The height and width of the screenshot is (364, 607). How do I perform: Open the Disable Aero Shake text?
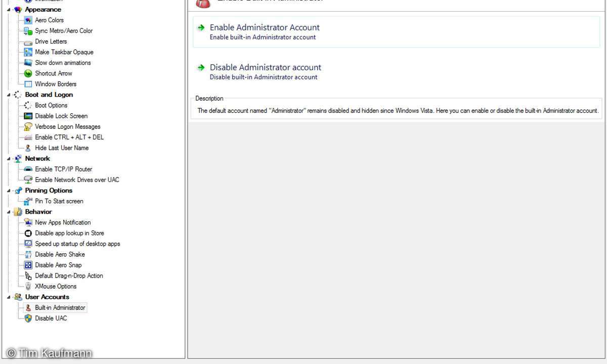pyautogui.click(x=60, y=254)
